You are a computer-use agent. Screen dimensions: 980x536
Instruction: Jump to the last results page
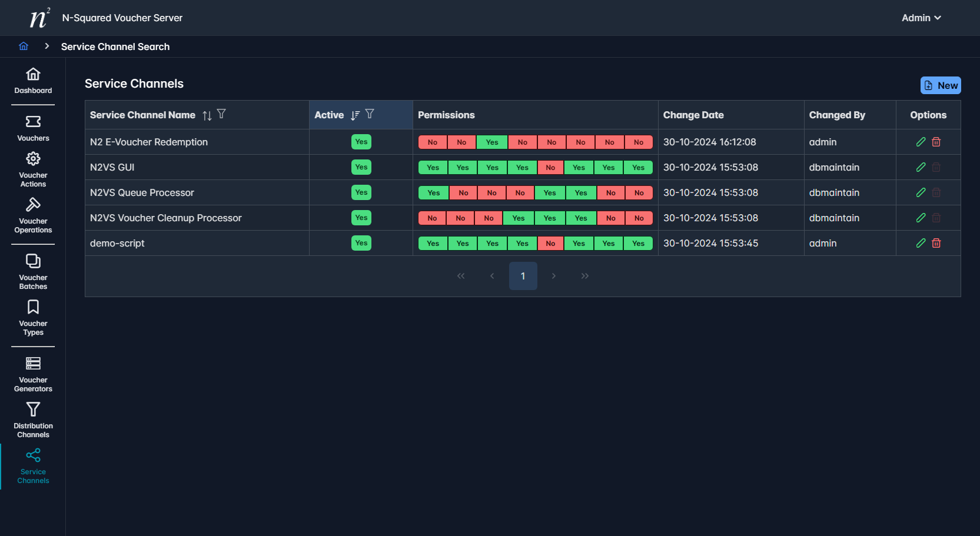pyautogui.click(x=584, y=276)
